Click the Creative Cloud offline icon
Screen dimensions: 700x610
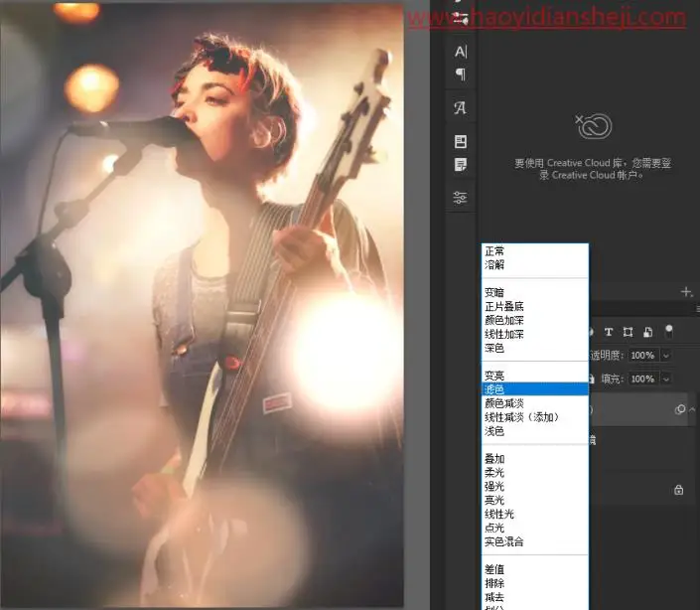click(594, 126)
